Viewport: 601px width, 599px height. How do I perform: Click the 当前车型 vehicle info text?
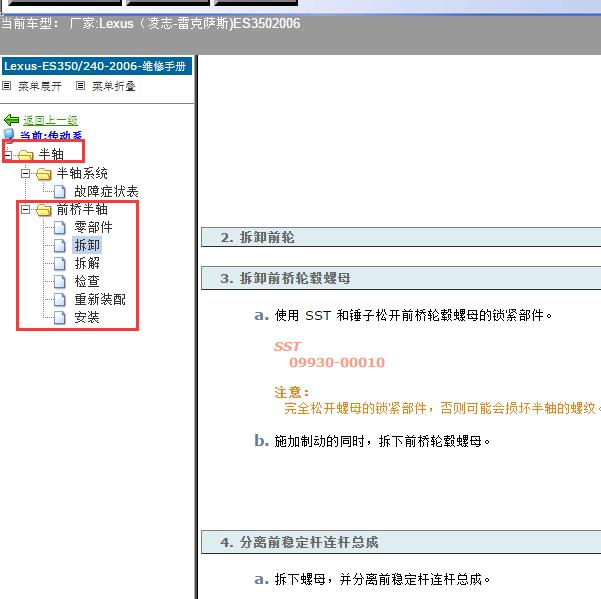(151, 24)
